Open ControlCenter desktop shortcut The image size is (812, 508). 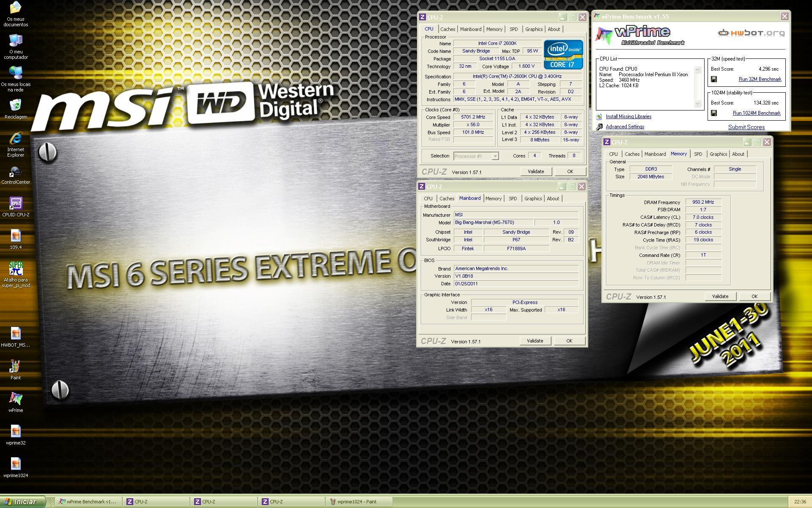16,174
